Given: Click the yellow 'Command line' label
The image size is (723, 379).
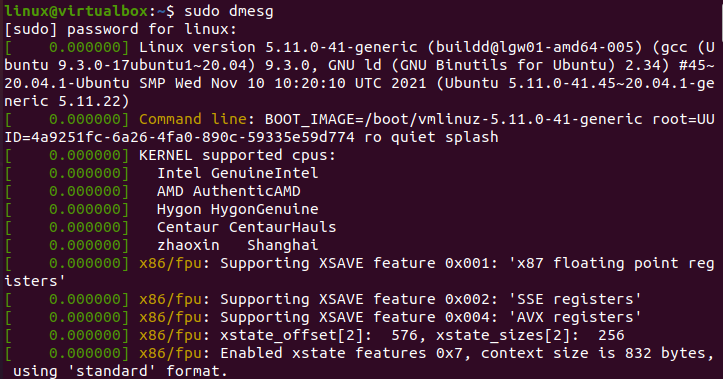Looking at the screenshot, I should pos(193,119).
